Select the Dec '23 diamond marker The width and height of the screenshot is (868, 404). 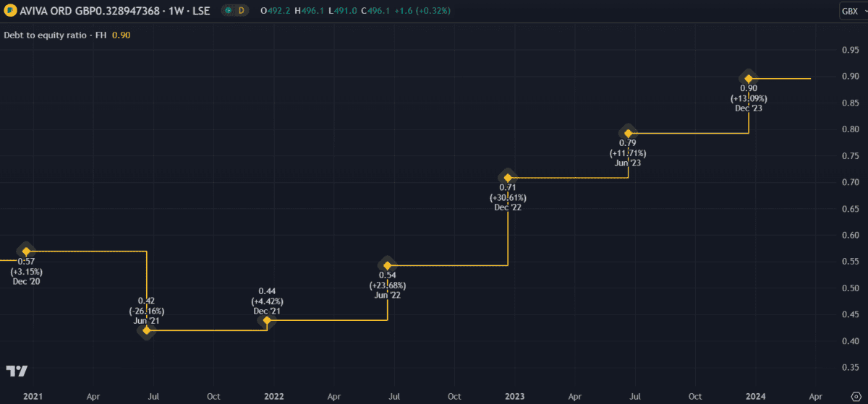749,78
